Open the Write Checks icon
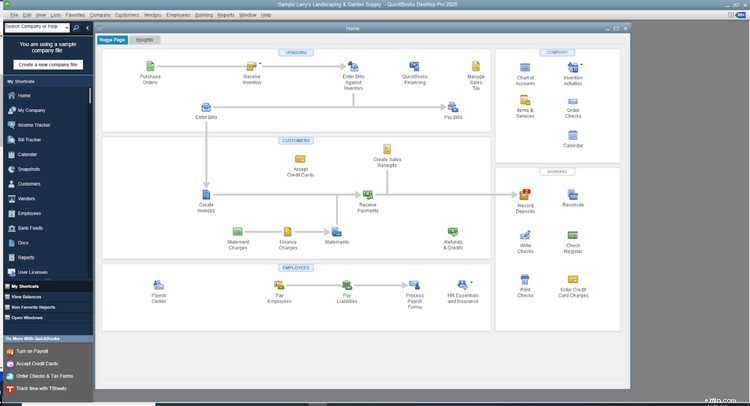This screenshot has width=750, height=406. (525, 236)
